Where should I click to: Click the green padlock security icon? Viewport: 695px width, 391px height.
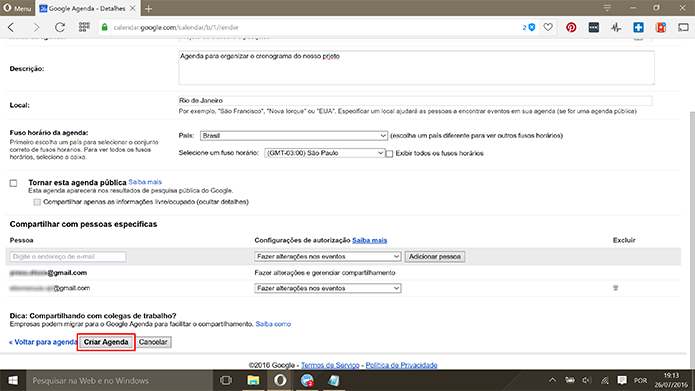click(105, 27)
